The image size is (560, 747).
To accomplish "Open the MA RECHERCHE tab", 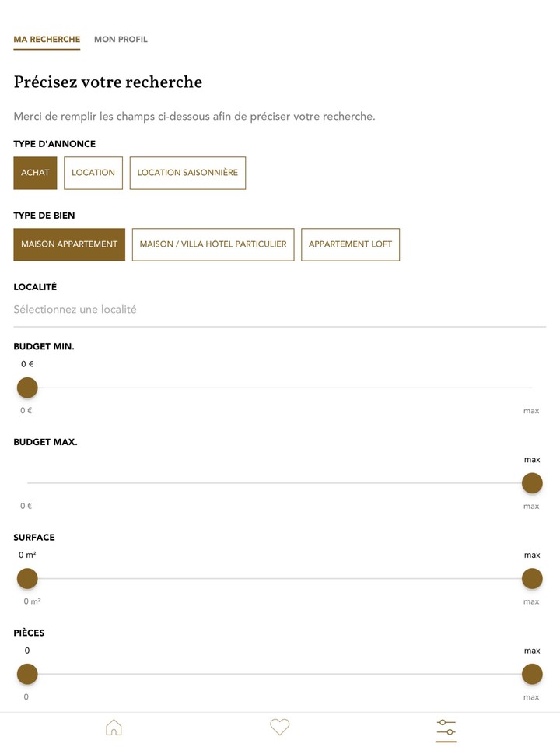I will pos(46,39).
